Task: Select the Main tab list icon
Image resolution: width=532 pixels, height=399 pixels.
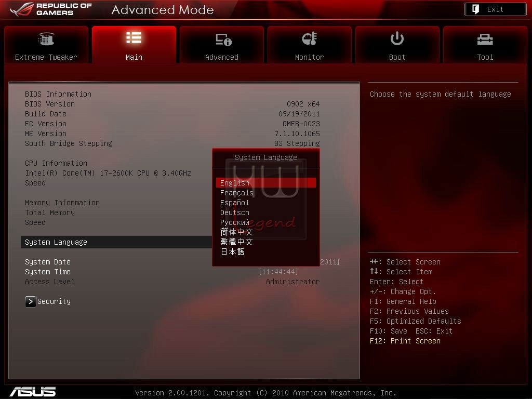Action: pos(134,37)
